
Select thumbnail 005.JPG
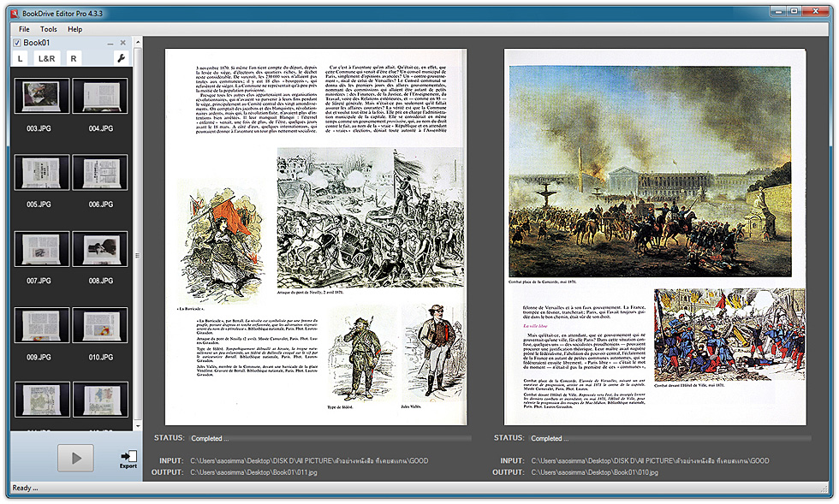click(42, 172)
